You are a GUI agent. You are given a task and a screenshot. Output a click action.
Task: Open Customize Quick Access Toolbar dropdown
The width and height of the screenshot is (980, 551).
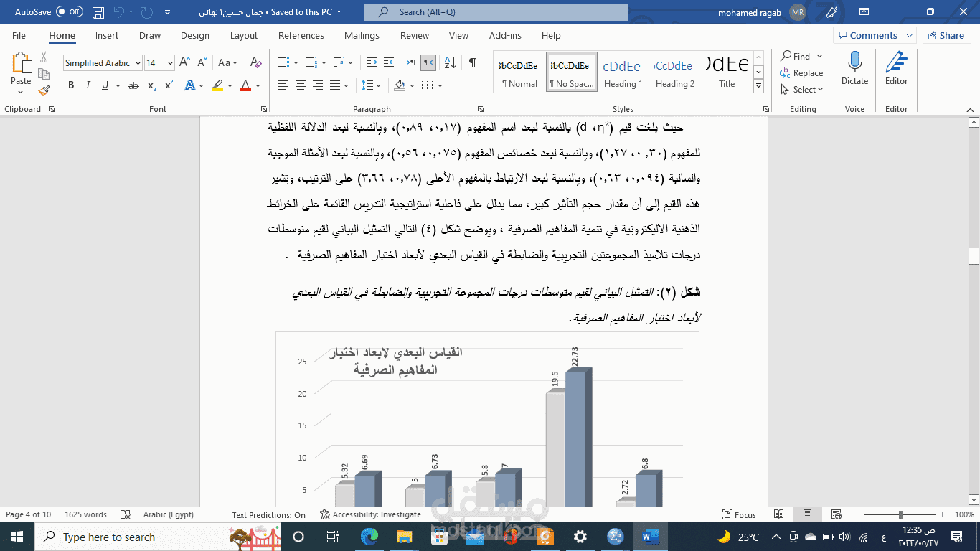point(167,12)
